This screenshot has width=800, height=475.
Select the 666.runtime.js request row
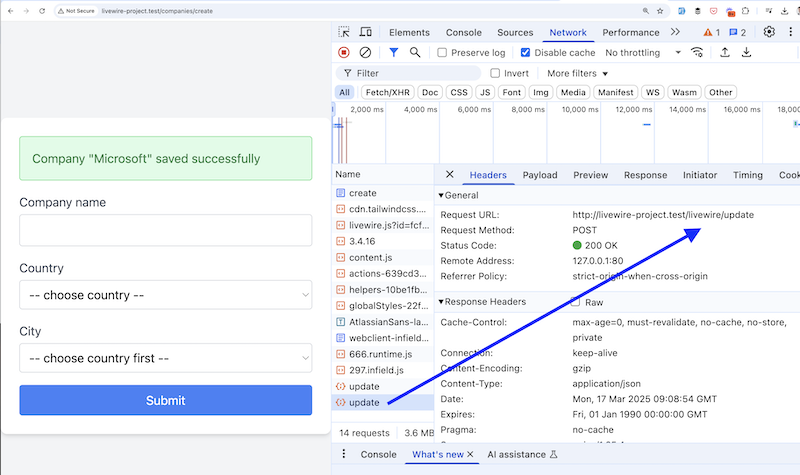[383, 354]
